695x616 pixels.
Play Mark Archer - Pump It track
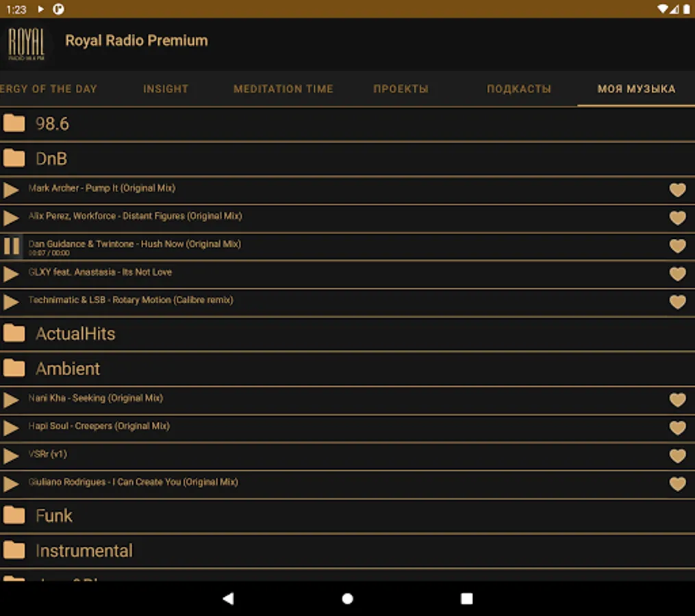(x=11, y=190)
